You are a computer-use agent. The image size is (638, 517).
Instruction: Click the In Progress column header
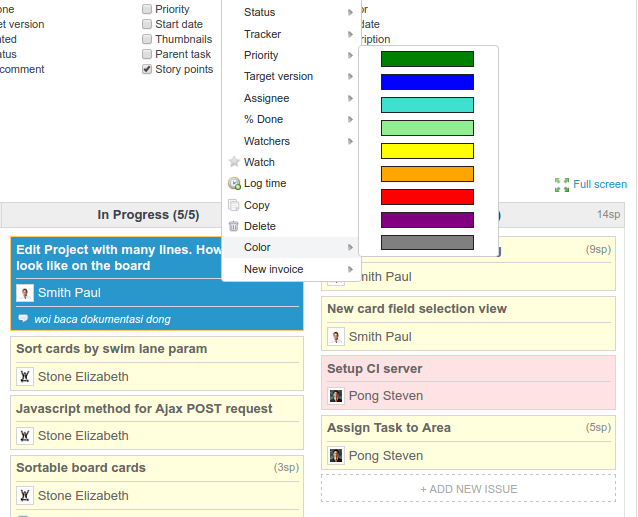pos(148,215)
